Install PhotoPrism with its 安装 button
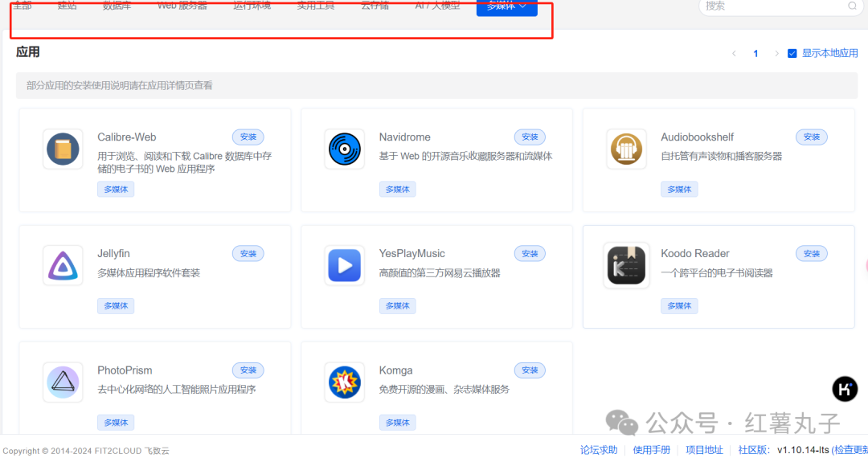This screenshot has height=458, width=868. [x=248, y=370]
